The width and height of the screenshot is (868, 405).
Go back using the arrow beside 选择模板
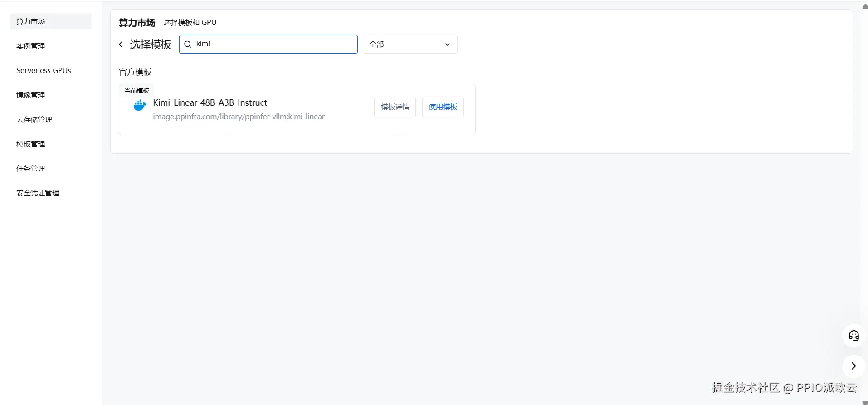click(121, 44)
